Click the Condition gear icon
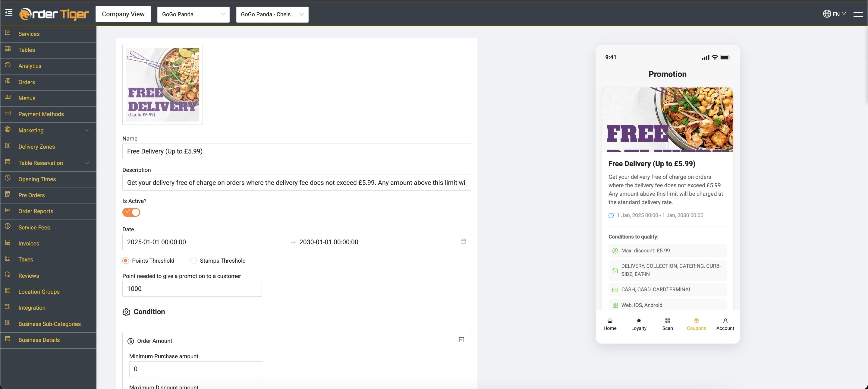This screenshot has height=389, width=868. coord(126,312)
